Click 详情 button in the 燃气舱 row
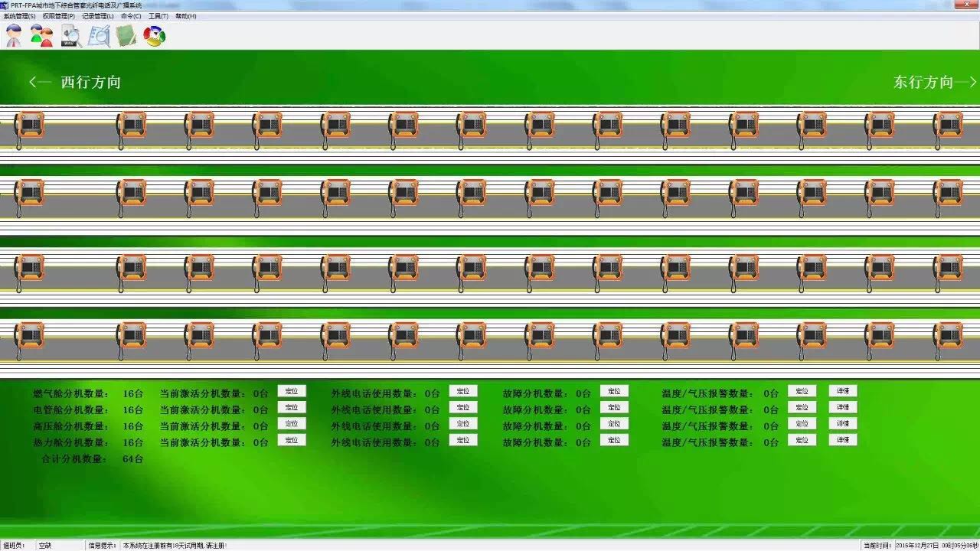The image size is (980, 551). (842, 391)
